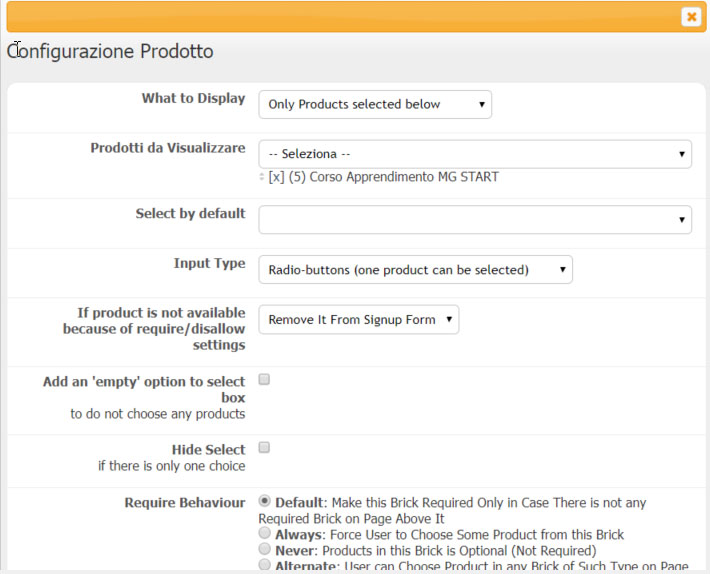
Task: Click the Configurazione Prodotto dialog title
Action: coord(111,51)
